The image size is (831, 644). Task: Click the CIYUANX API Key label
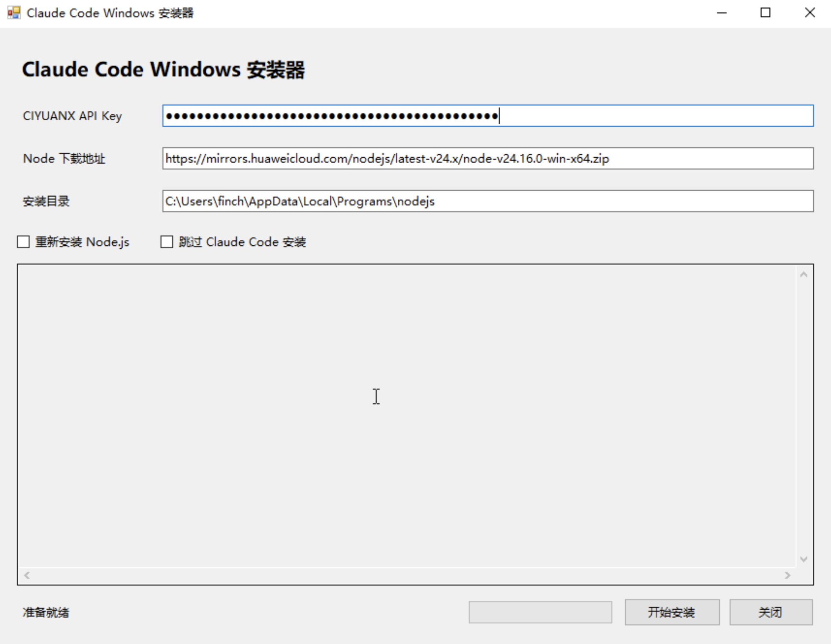[72, 116]
